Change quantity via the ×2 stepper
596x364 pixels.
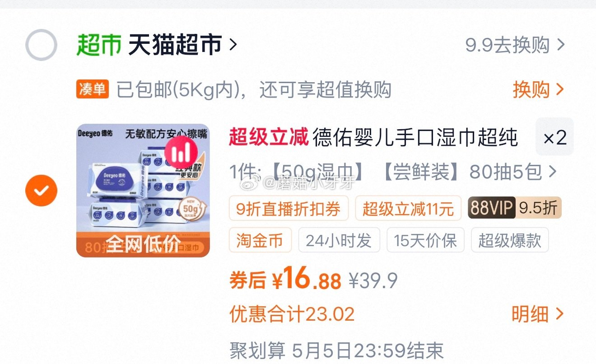(554, 137)
